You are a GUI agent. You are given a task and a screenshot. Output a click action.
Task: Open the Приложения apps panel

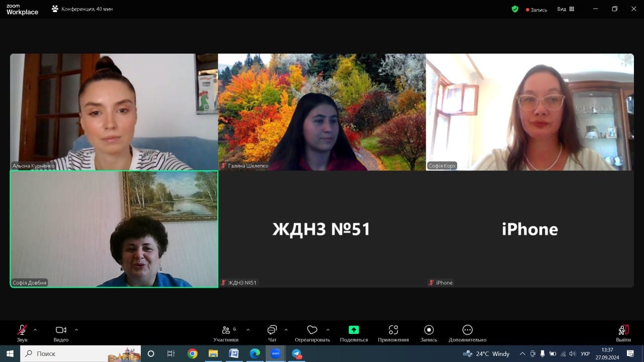coord(393,333)
